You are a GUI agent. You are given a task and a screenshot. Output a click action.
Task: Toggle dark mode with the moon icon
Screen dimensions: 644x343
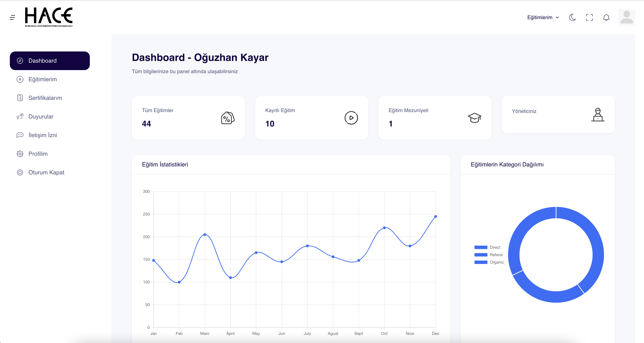(572, 17)
